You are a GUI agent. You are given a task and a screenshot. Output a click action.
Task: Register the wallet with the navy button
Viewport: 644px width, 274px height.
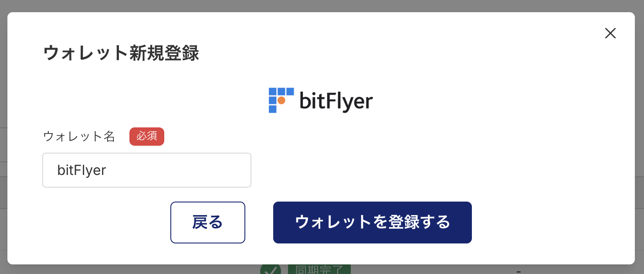click(x=372, y=222)
